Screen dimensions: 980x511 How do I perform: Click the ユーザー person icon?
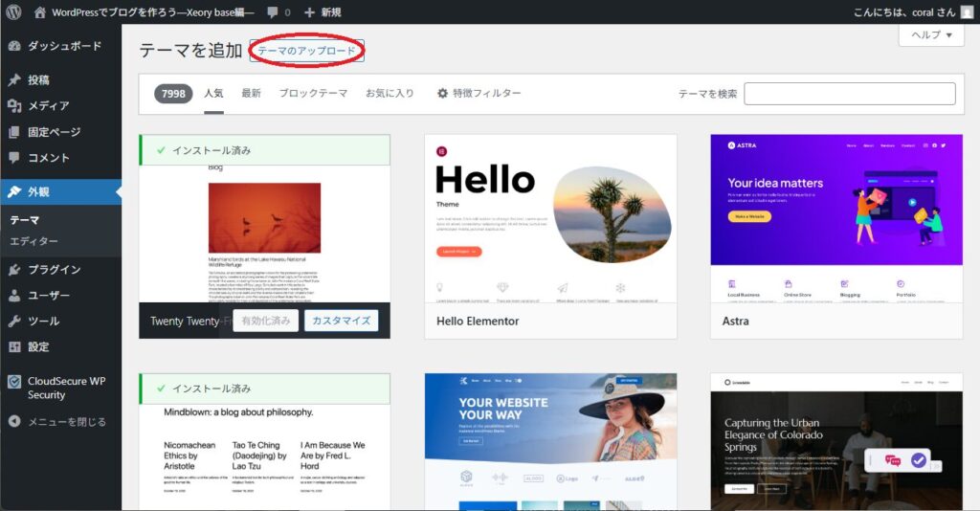(14, 296)
